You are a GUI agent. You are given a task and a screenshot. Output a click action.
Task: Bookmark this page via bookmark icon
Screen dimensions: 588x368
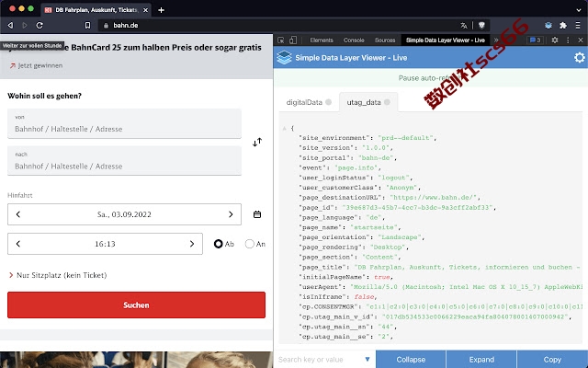coord(87,25)
